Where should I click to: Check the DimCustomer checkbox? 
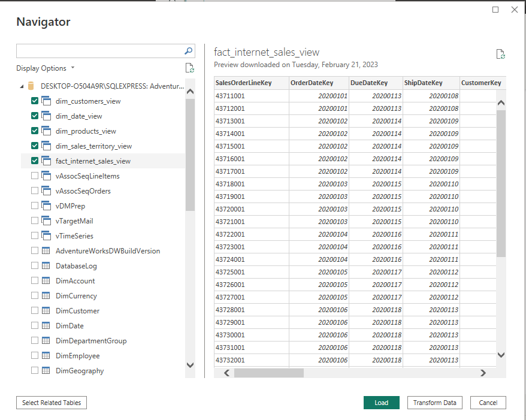click(35, 310)
